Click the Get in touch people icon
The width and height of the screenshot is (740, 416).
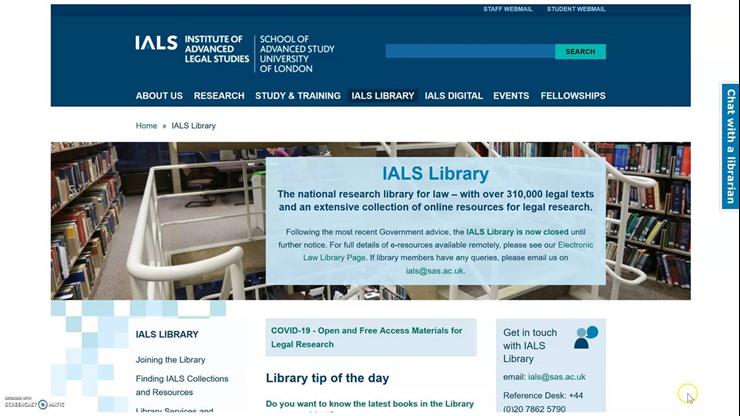point(586,337)
